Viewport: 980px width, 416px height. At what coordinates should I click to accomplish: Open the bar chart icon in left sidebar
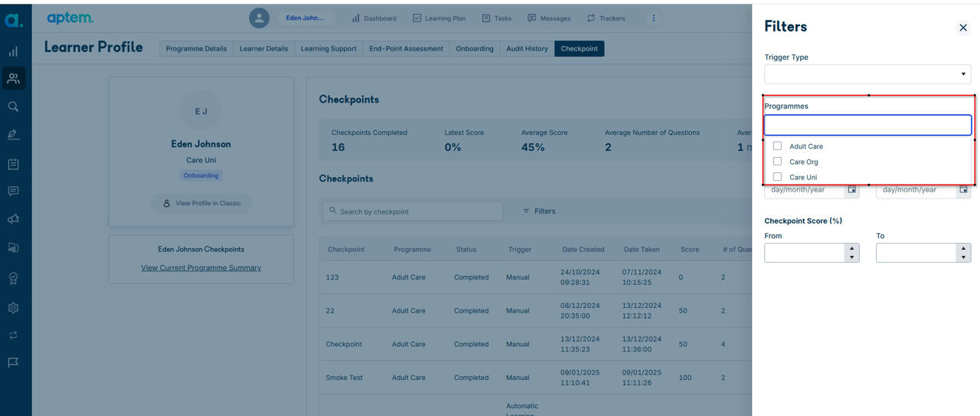(13, 51)
